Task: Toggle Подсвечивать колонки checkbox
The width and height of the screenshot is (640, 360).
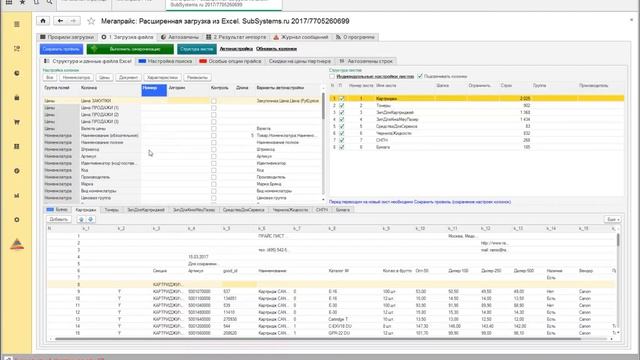Action: click(x=420, y=76)
